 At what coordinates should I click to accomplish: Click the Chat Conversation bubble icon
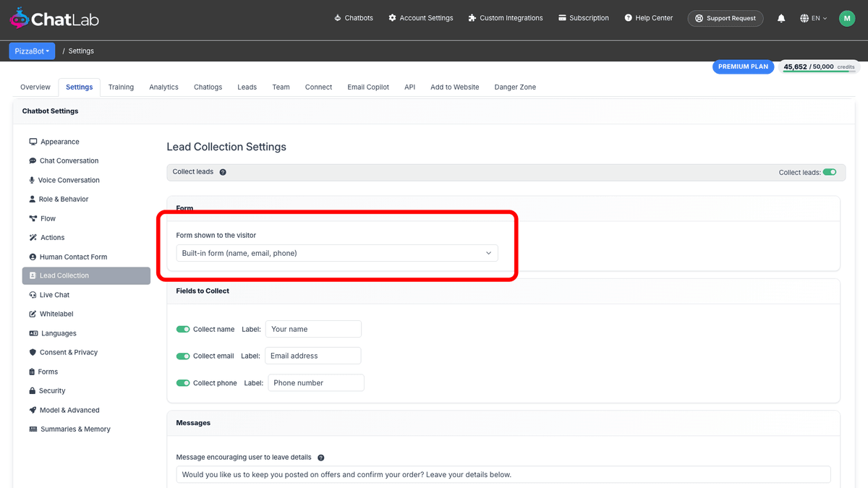coord(33,160)
